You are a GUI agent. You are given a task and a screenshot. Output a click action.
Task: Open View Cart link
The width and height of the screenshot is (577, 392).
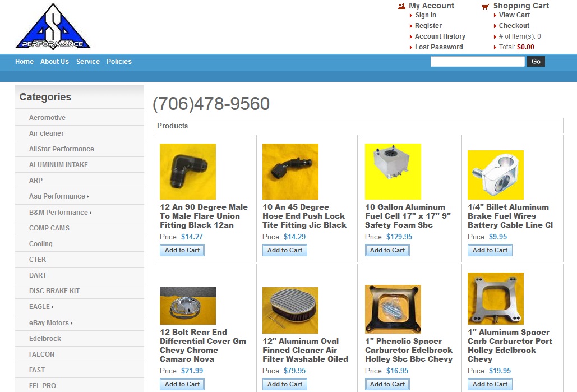point(514,15)
